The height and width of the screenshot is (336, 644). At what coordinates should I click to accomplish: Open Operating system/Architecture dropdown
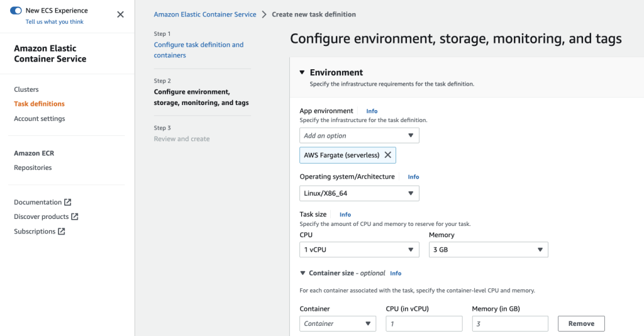(359, 194)
